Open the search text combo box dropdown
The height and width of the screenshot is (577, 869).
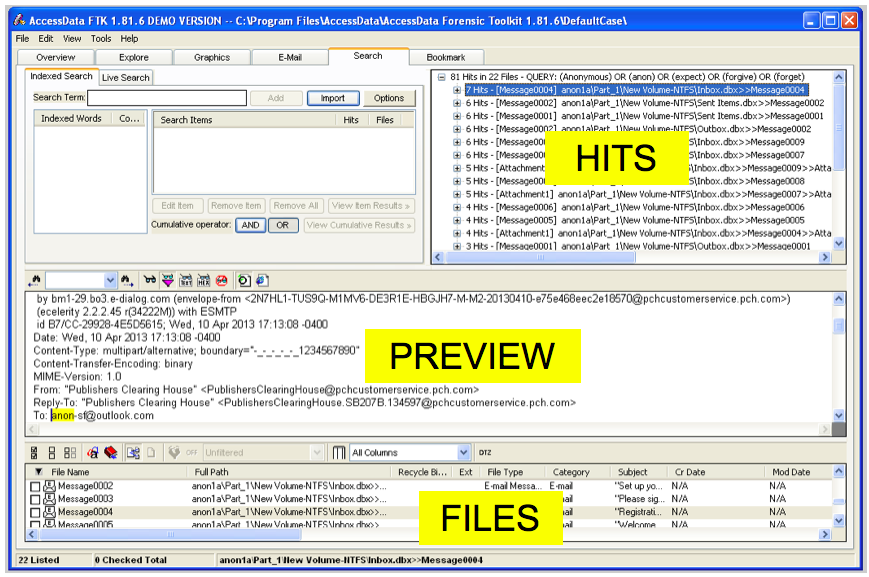point(110,280)
